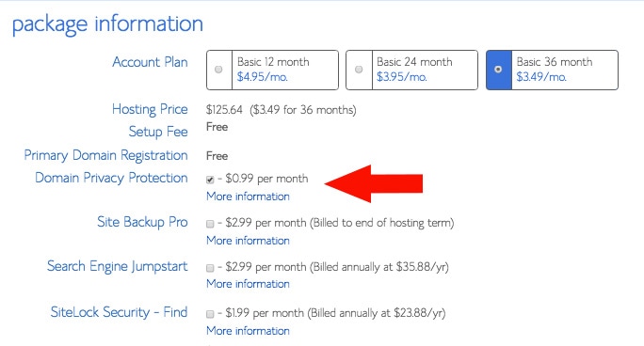Click the $125.64 hosting price text

224,110
